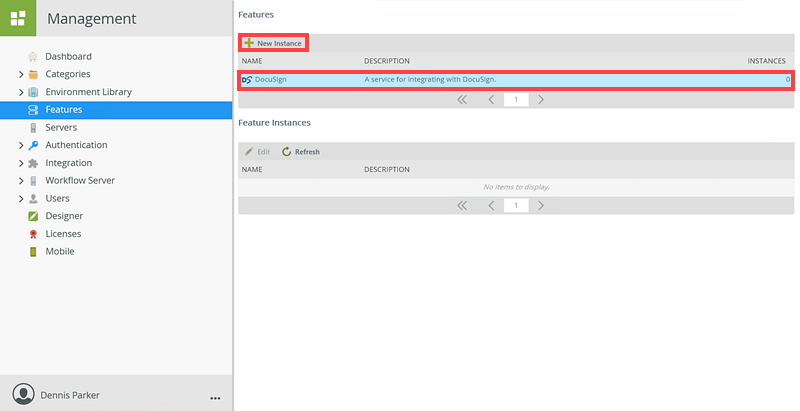Viewport: 800px width, 411px height.
Task: Click the Refresh button label
Action: click(x=307, y=151)
